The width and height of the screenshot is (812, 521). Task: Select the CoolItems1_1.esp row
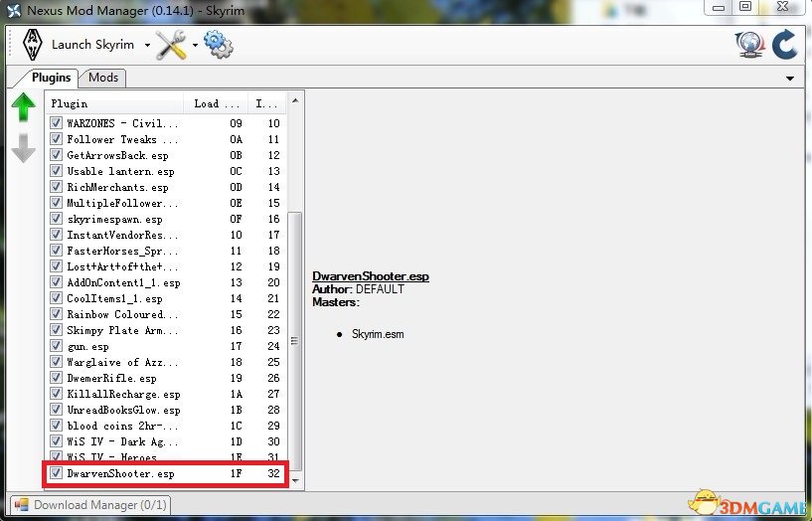pos(166,298)
